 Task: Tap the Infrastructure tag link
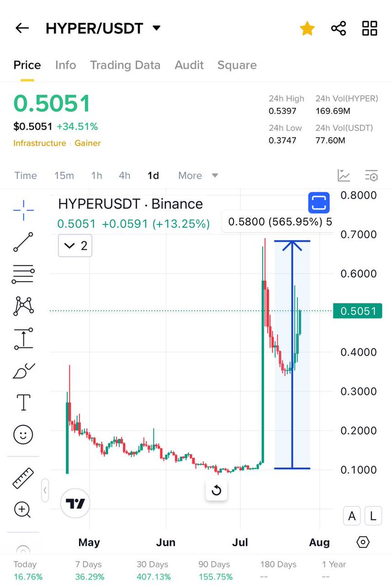click(39, 143)
